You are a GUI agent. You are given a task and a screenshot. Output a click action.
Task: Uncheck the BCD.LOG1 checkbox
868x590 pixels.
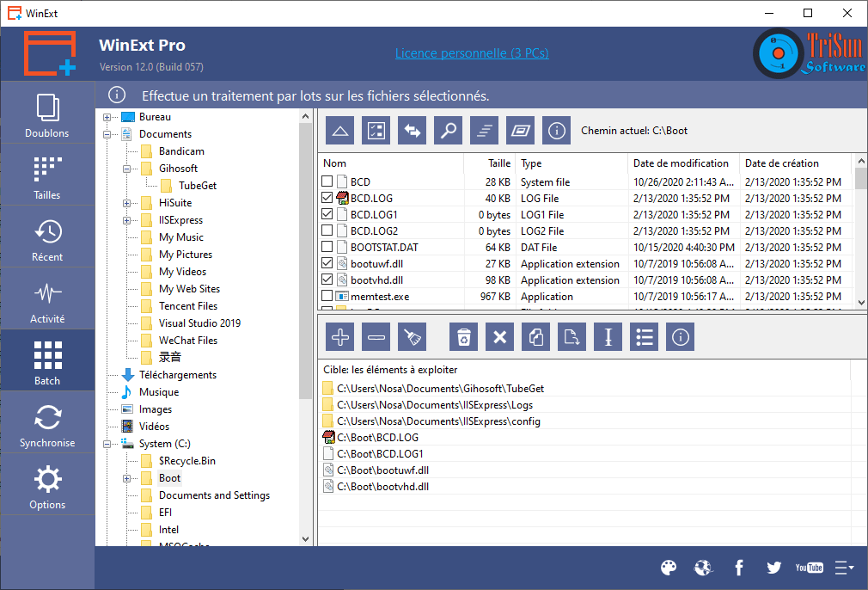(x=327, y=214)
